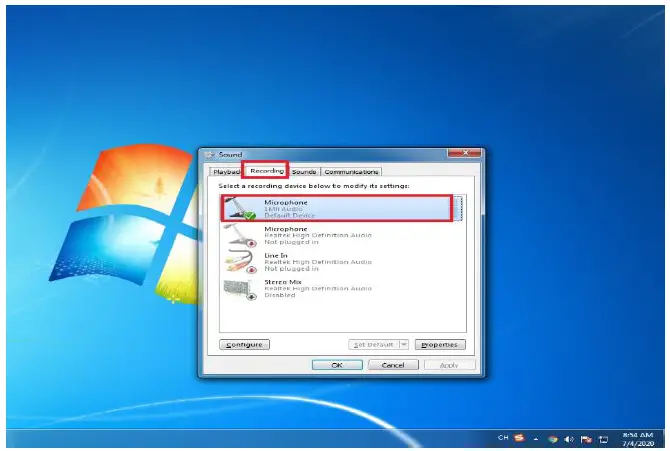Image resolution: width=670 pixels, height=451 pixels.
Task: Click the Sound window title text
Action: tap(230, 155)
